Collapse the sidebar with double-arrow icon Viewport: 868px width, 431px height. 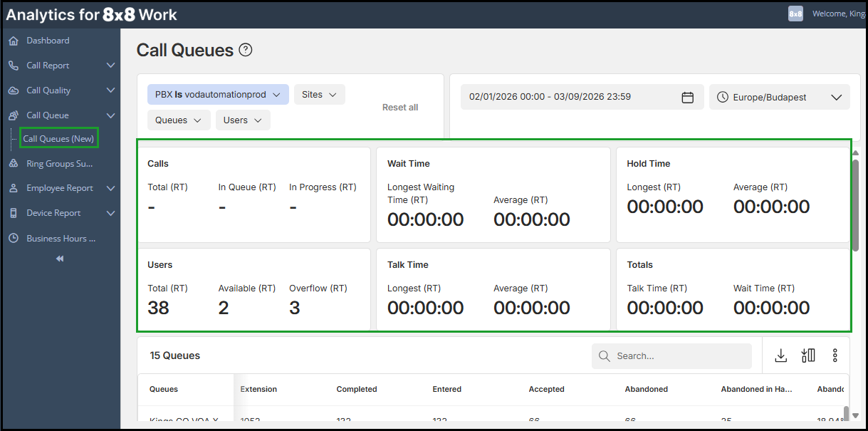point(60,259)
